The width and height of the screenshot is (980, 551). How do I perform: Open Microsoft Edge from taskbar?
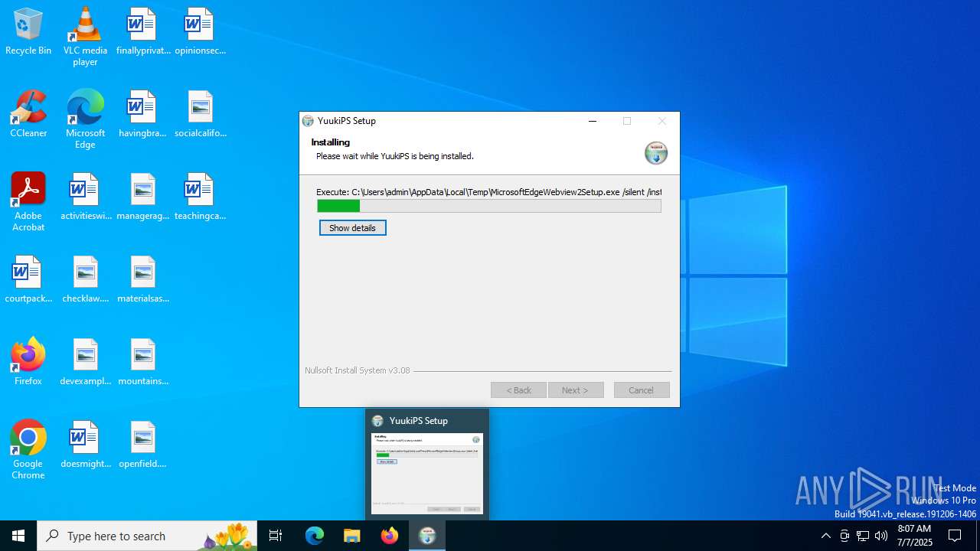[315, 536]
